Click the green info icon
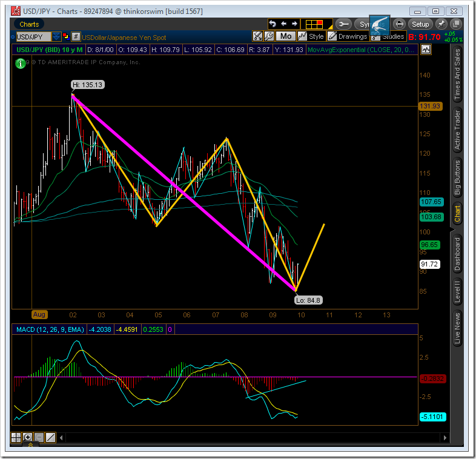 tap(21, 64)
